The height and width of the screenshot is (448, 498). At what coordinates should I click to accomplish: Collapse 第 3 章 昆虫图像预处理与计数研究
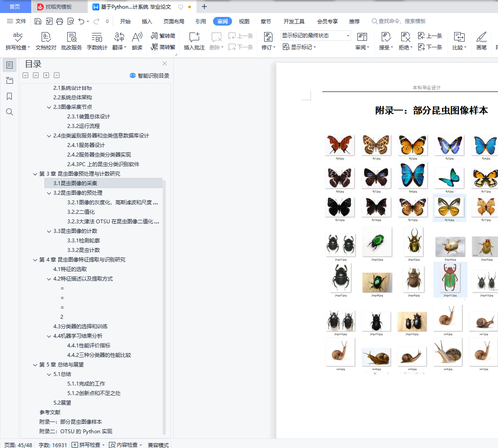35,174
